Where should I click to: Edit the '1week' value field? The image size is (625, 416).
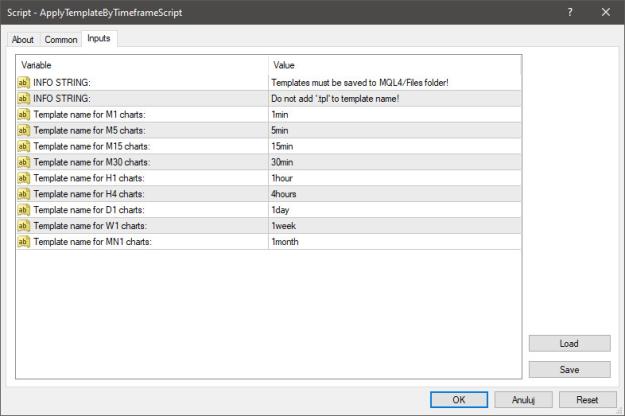click(395, 226)
